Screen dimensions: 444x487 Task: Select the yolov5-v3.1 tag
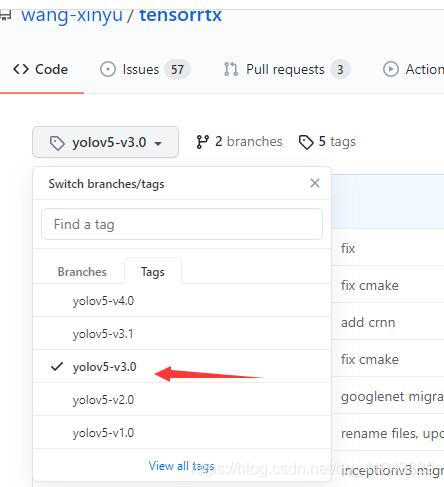[x=182, y=333]
